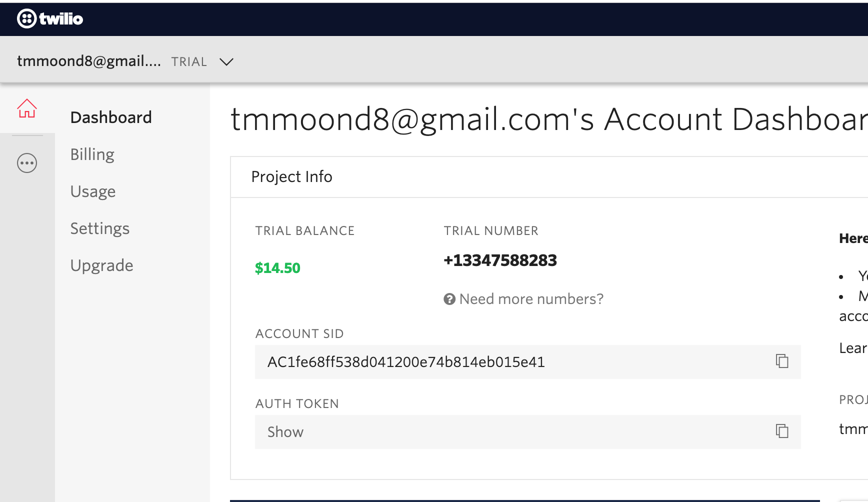
Task: Click the $14.50 trial balance amount
Action: point(278,268)
